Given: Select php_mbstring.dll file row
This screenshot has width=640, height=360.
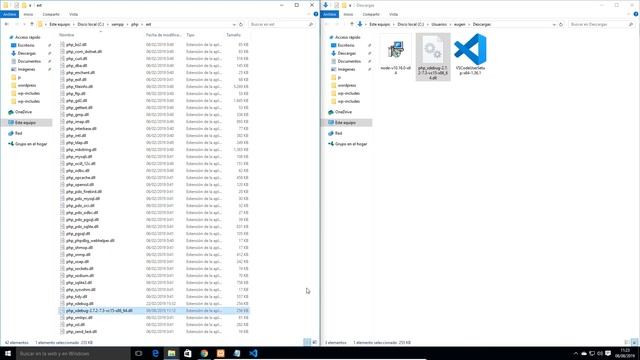Looking at the screenshot, I should pos(154,150).
